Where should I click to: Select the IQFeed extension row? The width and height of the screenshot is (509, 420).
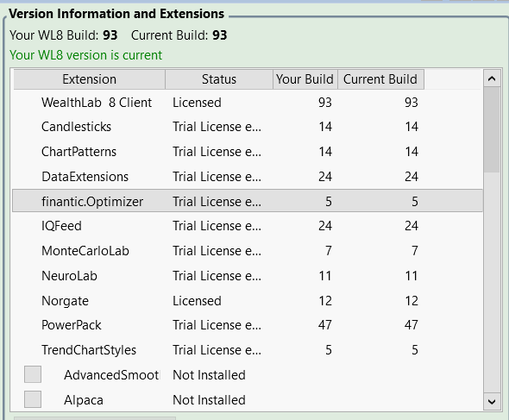pos(248,226)
